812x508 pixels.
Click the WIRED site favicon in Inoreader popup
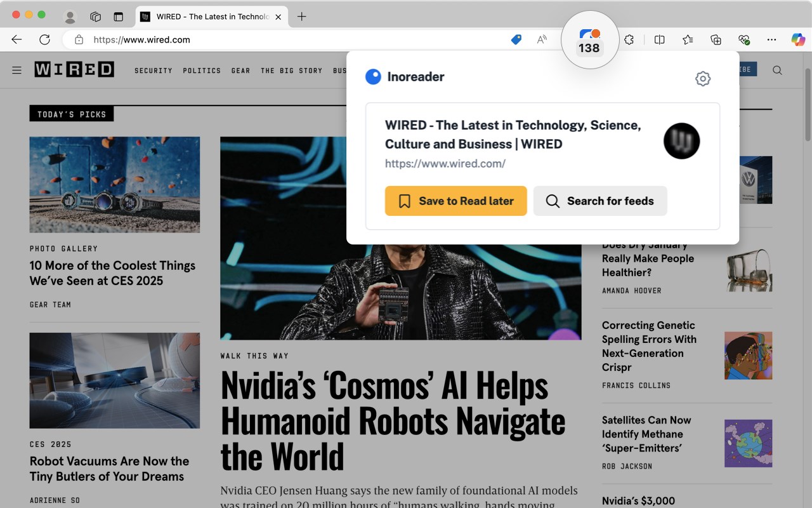pyautogui.click(x=681, y=141)
